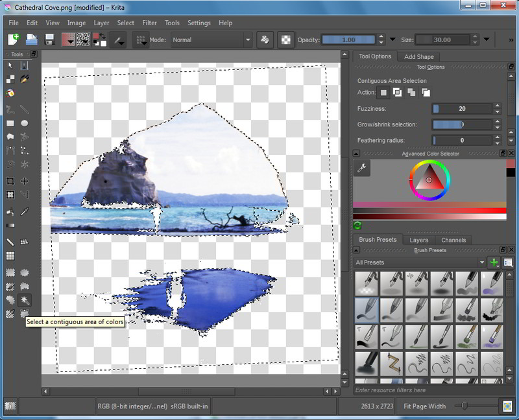
Task: Open the Filter menu
Action: click(x=150, y=23)
